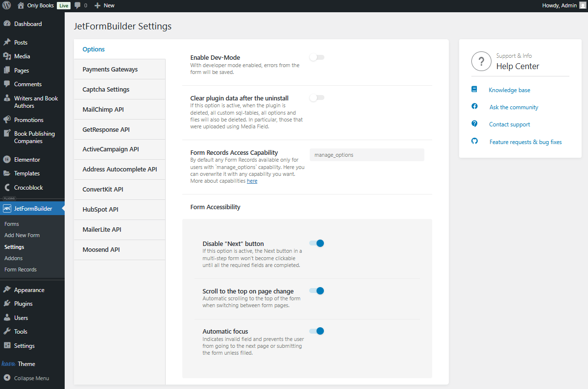Disable the Automatic focus toggle
The height and width of the screenshot is (389, 588).
click(x=317, y=331)
